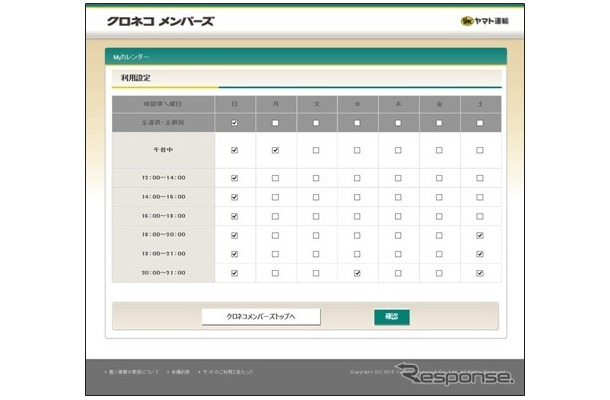Check 19:00~21:00 checkbox for 水 (Wednesday)
This screenshot has width=610, height=400.
tap(357, 254)
